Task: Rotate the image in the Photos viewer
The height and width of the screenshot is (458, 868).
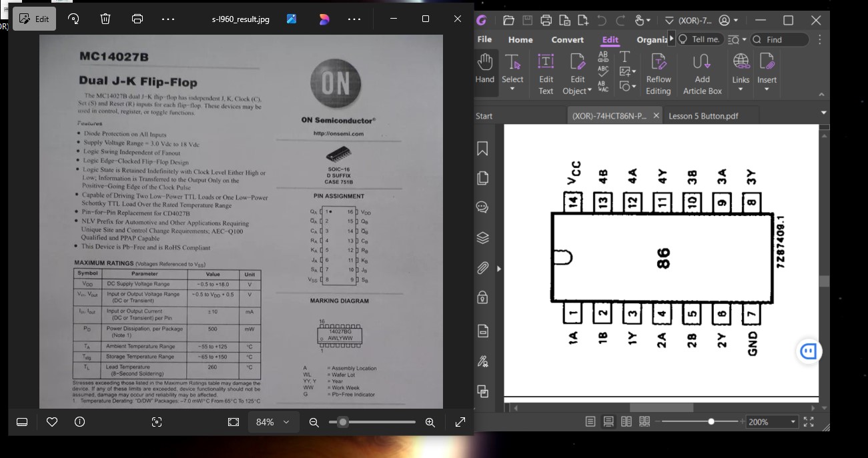Action: click(73, 19)
